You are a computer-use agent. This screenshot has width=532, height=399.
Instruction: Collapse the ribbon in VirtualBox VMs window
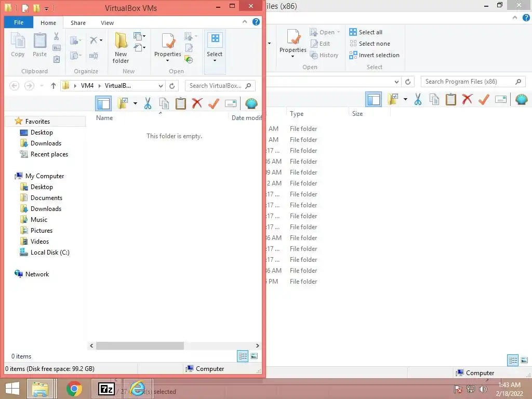click(x=245, y=22)
